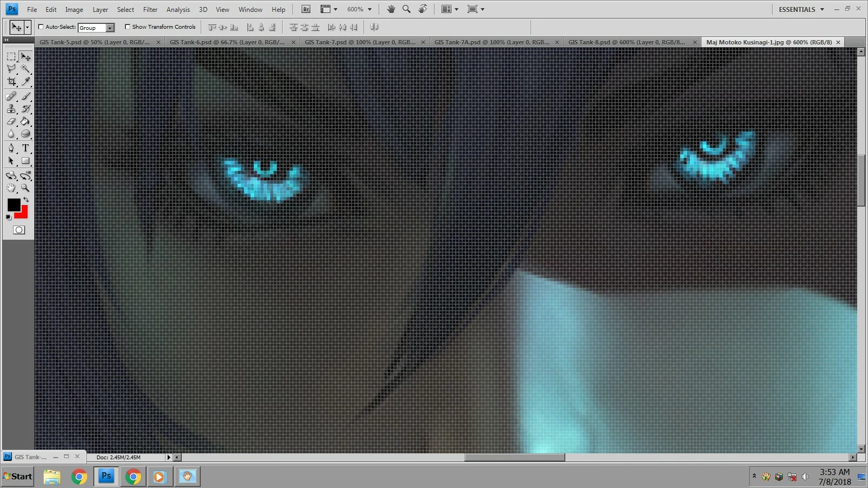The height and width of the screenshot is (488, 868).
Task: Open the Window menu
Action: coord(251,9)
